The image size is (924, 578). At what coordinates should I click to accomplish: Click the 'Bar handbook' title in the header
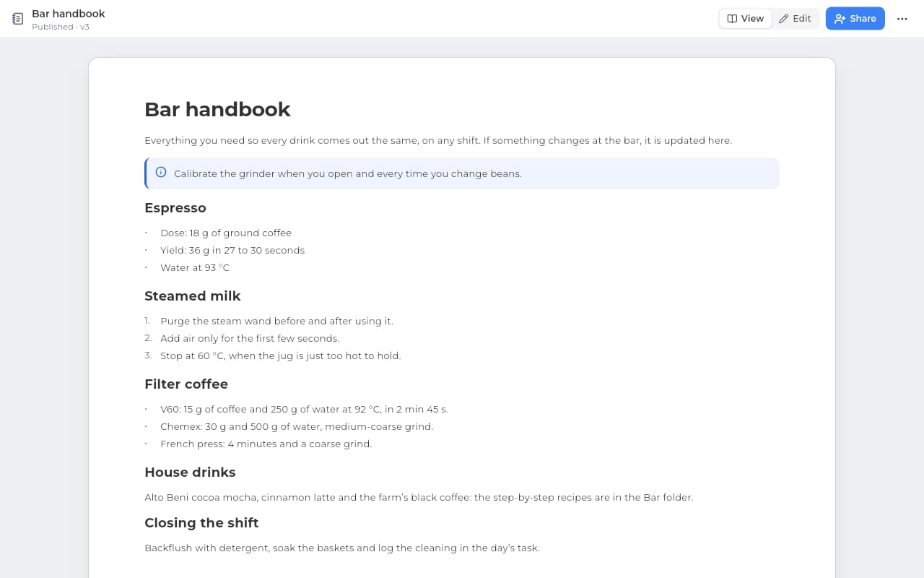69,14
